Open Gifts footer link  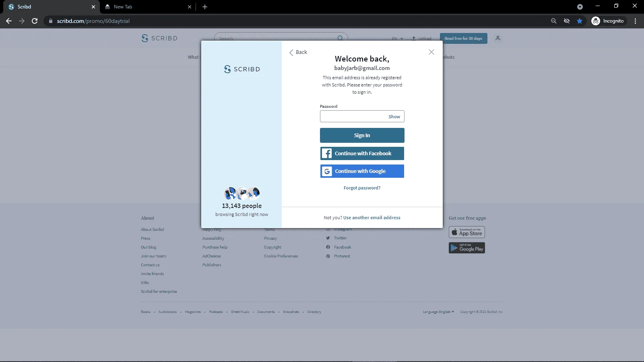click(145, 283)
